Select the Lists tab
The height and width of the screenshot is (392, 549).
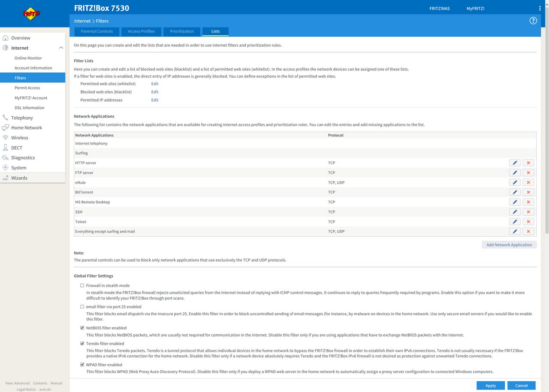[215, 31]
